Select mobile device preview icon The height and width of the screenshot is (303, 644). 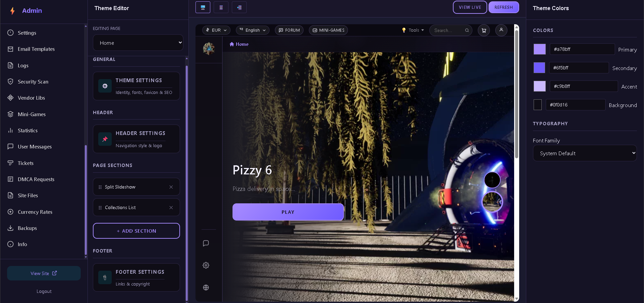click(221, 7)
